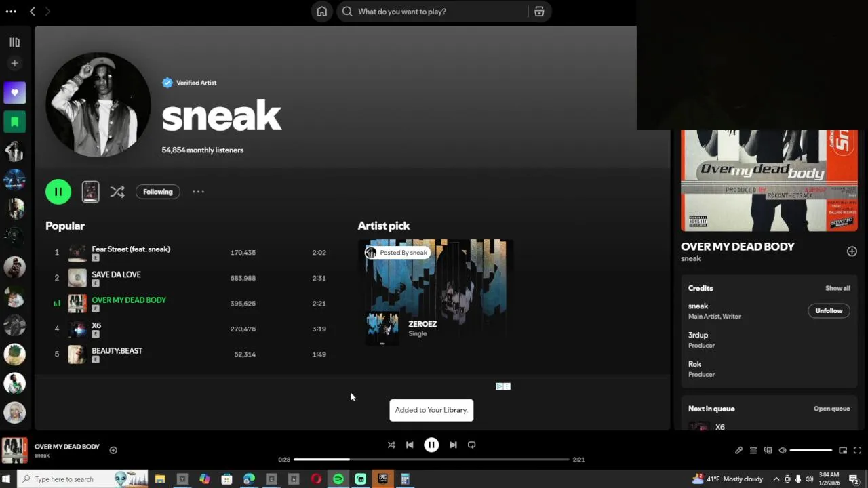Enable shuffle on the artist page
The image size is (868, 488).
pos(117,192)
